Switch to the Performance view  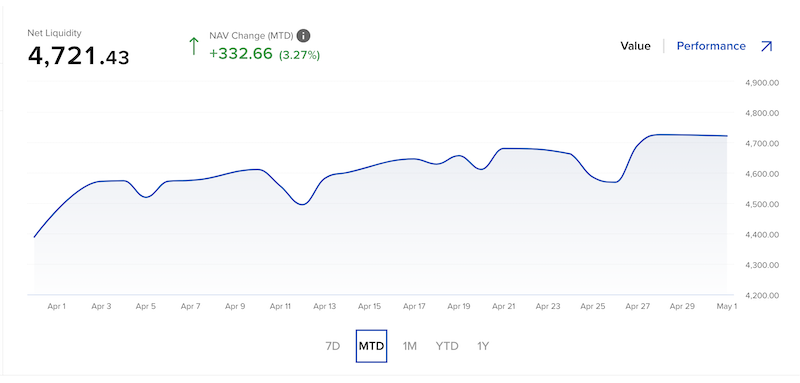pyautogui.click(x=711, y=46)
